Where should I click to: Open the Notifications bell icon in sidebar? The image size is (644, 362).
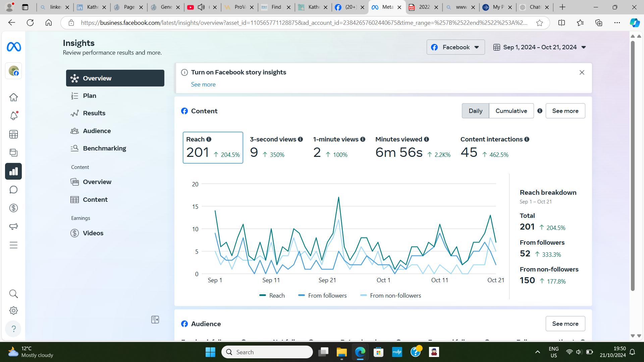click(x=13, y=116)
